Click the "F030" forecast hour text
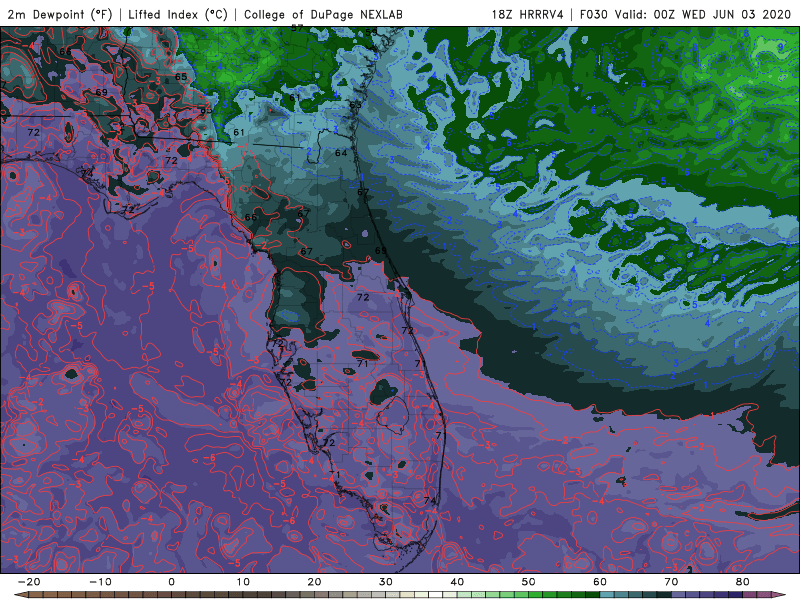 tap(594, 14)
